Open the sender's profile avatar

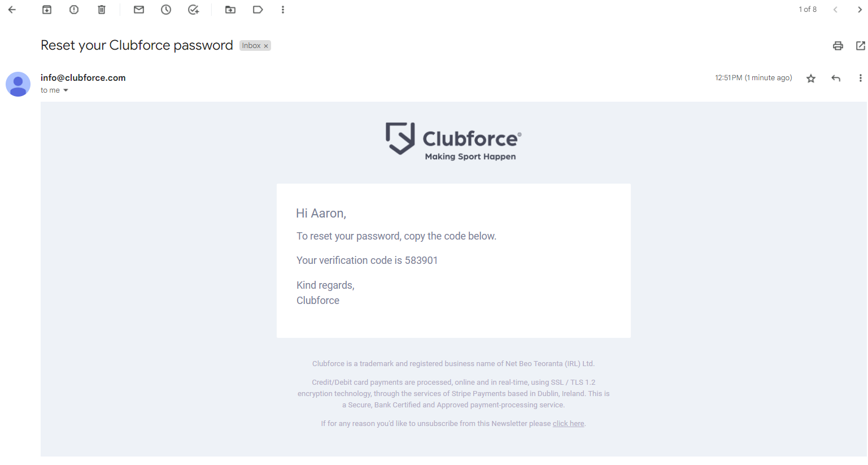click(x=18, y=84)
